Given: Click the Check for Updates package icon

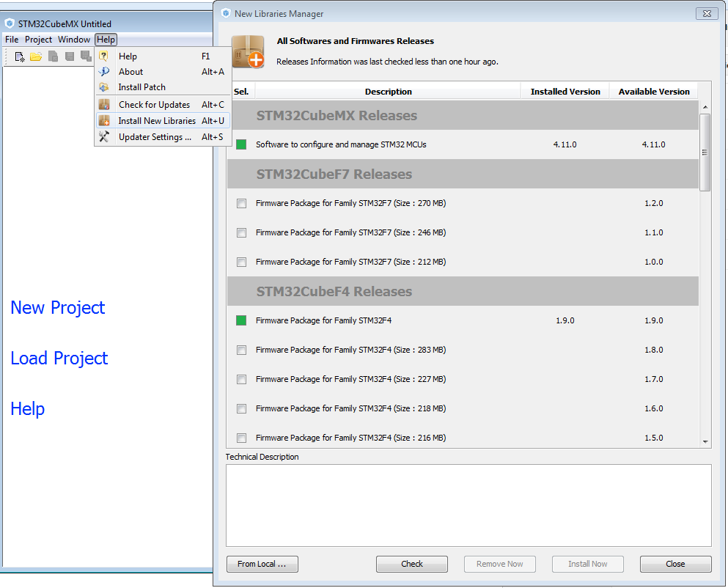Looking at the screenshot, I should (104, 105).
